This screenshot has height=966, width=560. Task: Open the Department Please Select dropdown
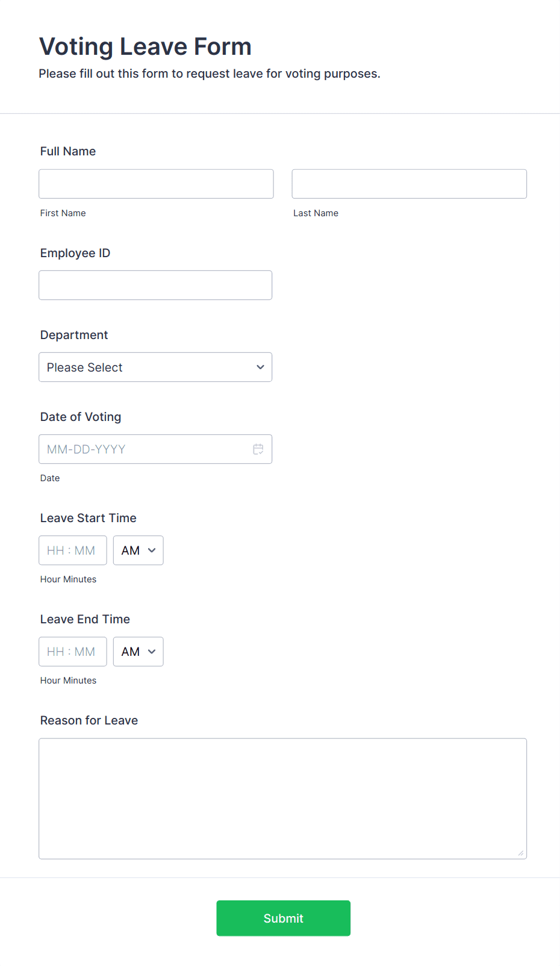[x=155, y=367]
